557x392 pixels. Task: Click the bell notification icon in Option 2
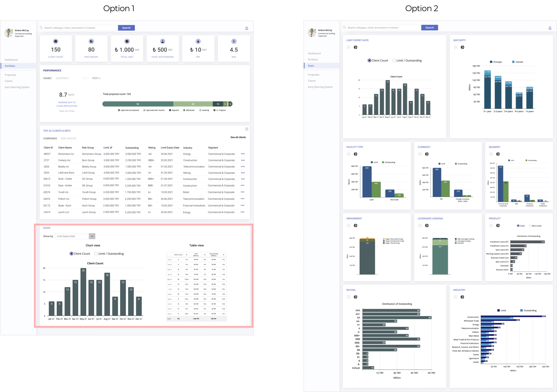coord(550,28)
